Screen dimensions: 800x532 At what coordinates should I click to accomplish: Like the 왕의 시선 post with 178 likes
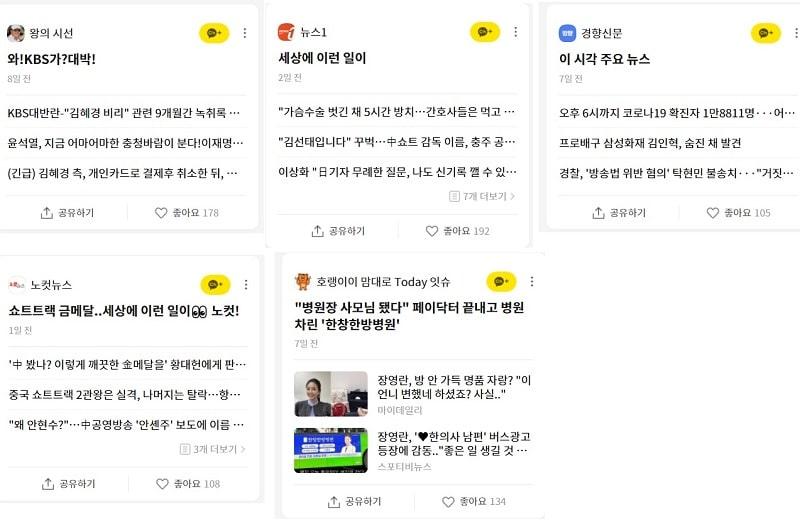click(187, 213)
